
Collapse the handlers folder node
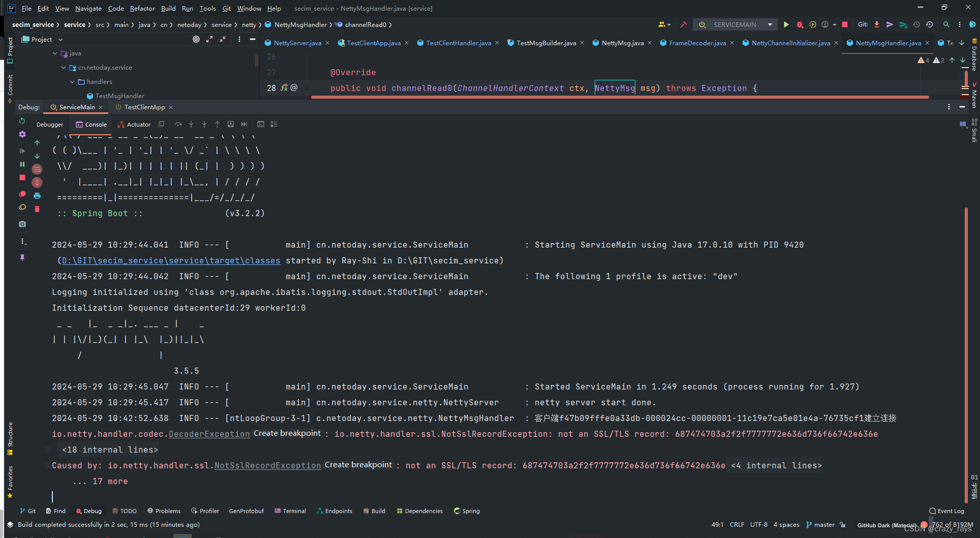click(72, 82)
